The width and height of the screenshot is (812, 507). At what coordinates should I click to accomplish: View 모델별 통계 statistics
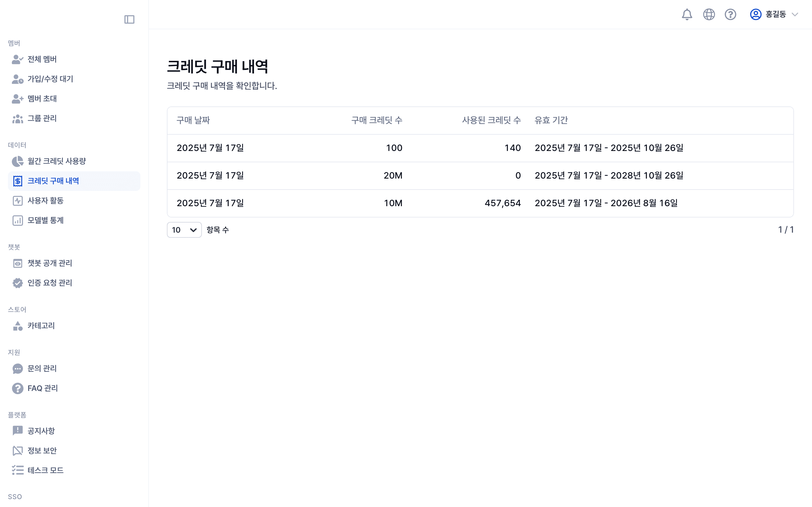[x=46, y=220]
